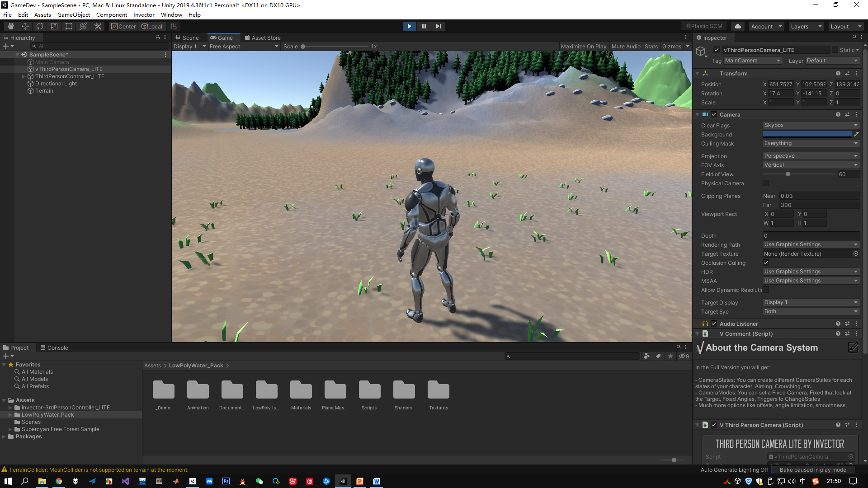The height and width of the screenshot is (488, 868).
Task: Toggle the Static checkbox
Action: click(835, 50)
